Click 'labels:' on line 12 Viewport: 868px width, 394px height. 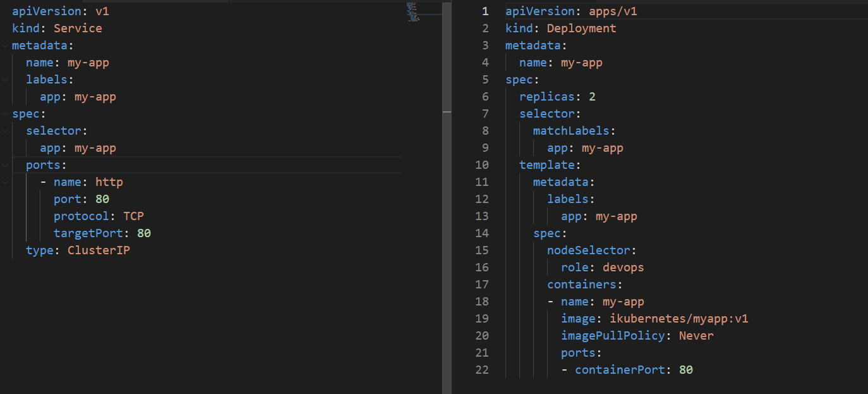[571, 199]
